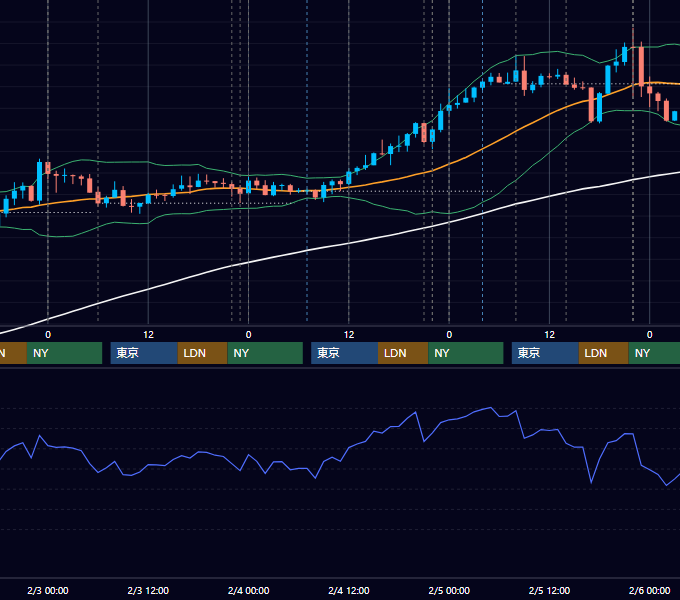
Task: Click the 2/3 00:00 date label
Action: click(x=48, y=590)
